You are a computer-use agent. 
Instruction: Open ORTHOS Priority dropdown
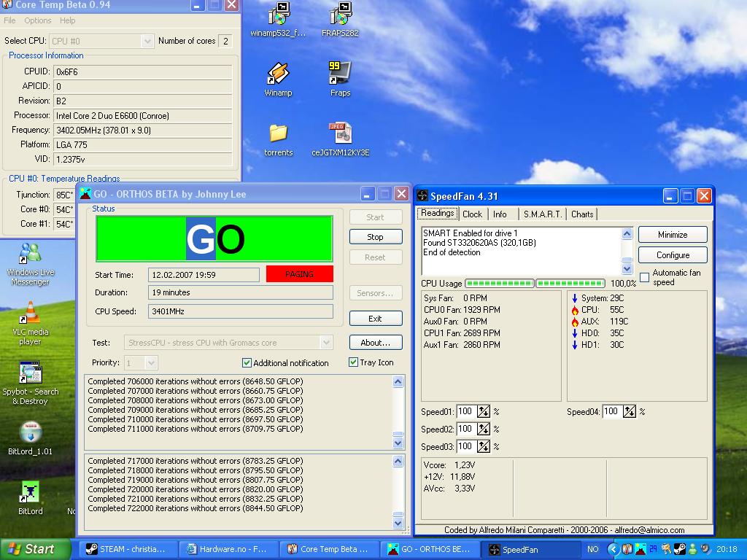[141, 363]
